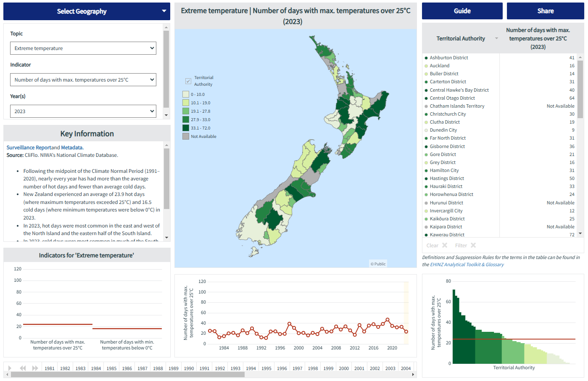Click the Territorial Authority column sort arrow

click(496, 39)
